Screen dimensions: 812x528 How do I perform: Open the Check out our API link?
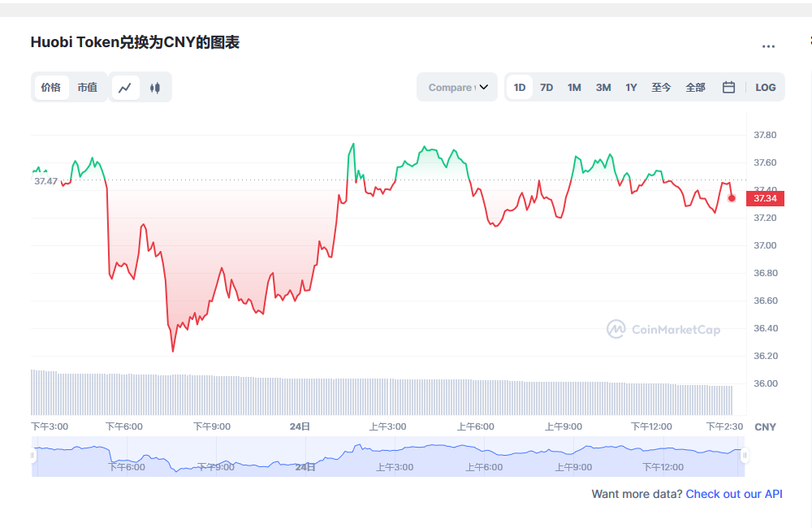pos(734,494)
